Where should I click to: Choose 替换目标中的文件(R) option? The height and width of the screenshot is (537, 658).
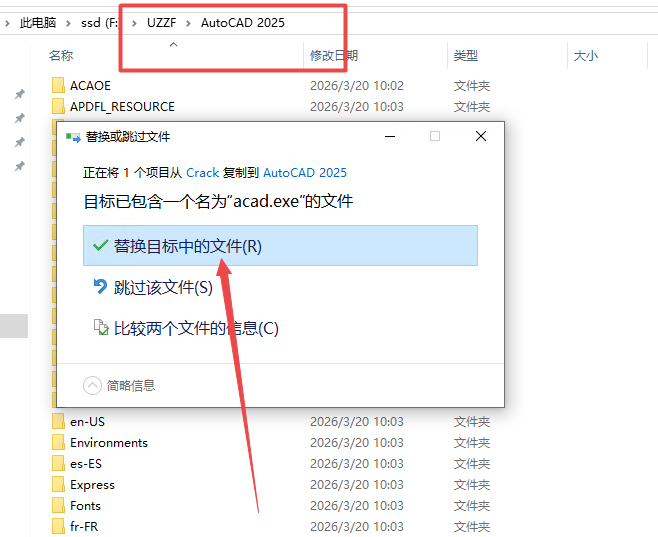pyautogui.click(x=187, y=245)
